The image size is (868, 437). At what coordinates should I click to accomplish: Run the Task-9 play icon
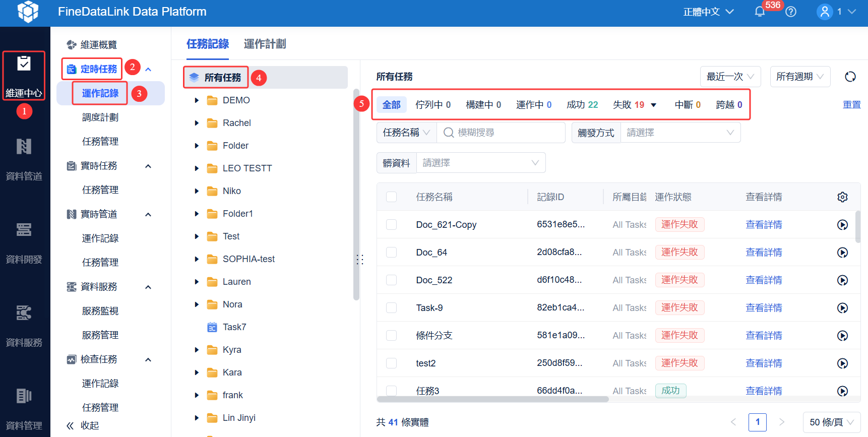(x=842, y=308)
